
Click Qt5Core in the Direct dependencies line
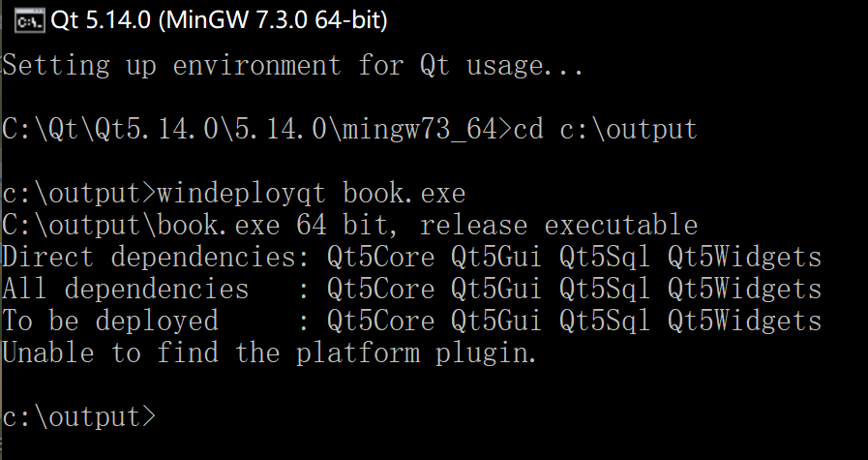pyautogui.click(x=381, y=258)
